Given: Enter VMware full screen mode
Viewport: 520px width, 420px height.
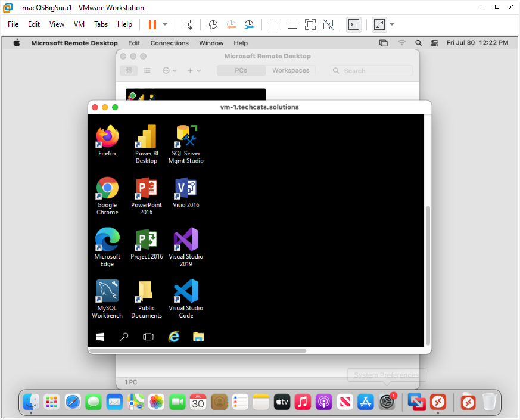Looking at the screenshot, I should click(x=310, y=24).
